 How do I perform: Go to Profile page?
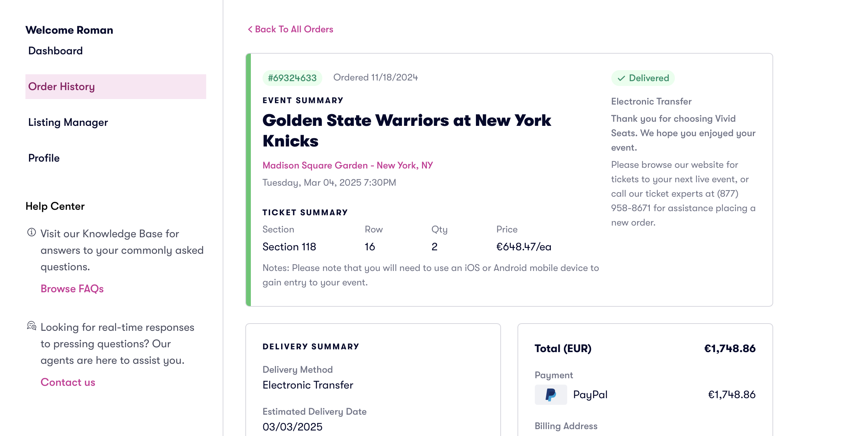click(44, 158)
